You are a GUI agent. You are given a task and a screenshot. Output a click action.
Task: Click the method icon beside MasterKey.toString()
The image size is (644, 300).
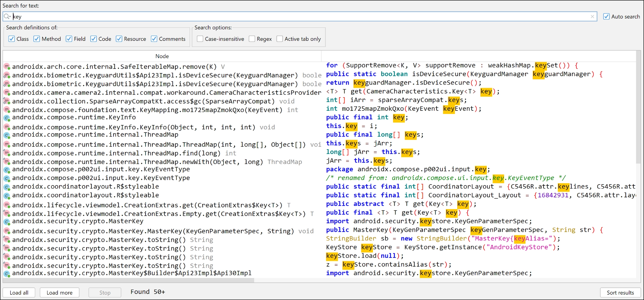click(7, 240)
